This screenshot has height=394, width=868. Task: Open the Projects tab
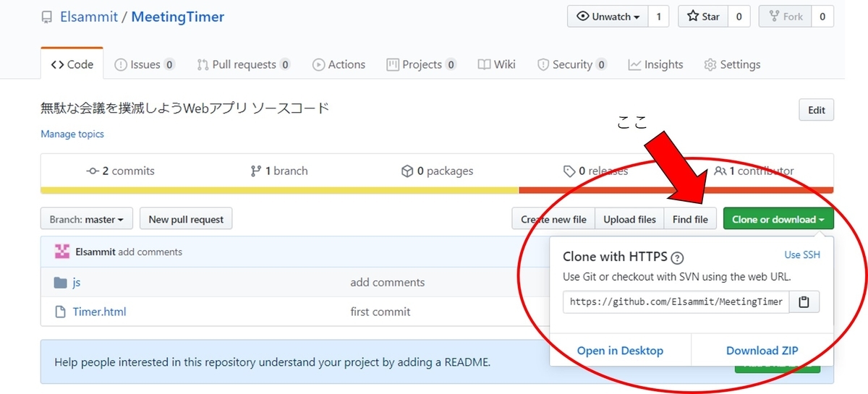(422, 64)
